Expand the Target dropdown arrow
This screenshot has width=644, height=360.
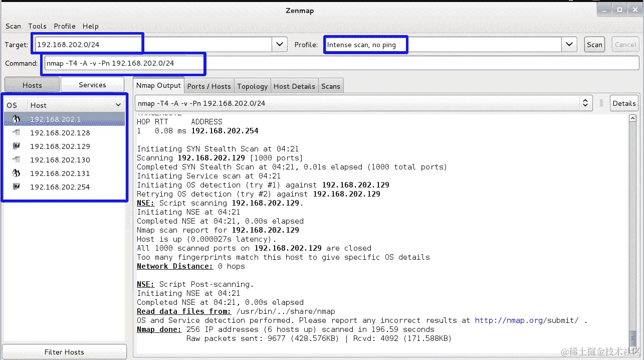pyautogui.click(x=280, y=45)
